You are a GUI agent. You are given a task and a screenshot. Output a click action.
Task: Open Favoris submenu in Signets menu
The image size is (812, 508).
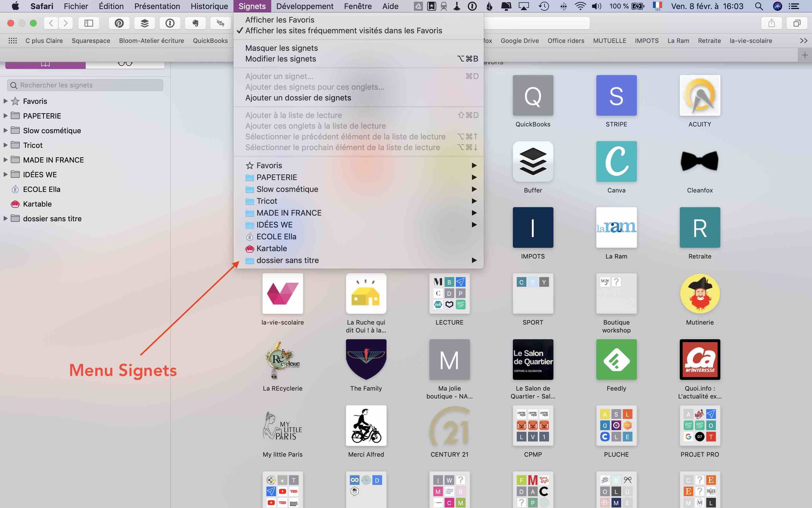[x=359, y=165]
